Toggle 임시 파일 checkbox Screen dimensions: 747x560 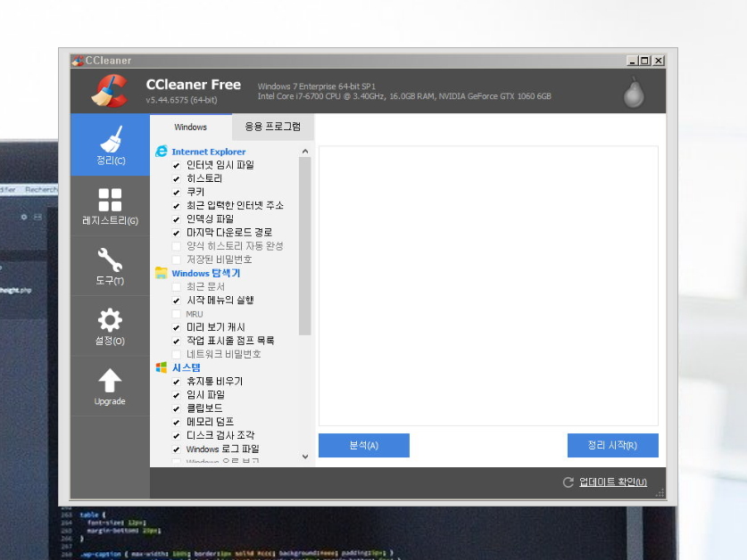point(177,395)
